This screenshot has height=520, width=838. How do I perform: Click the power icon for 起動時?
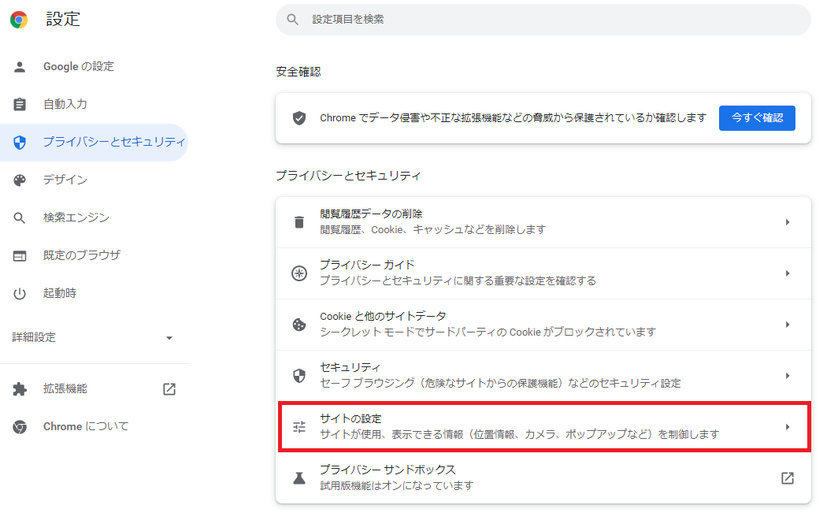(19, 294)
